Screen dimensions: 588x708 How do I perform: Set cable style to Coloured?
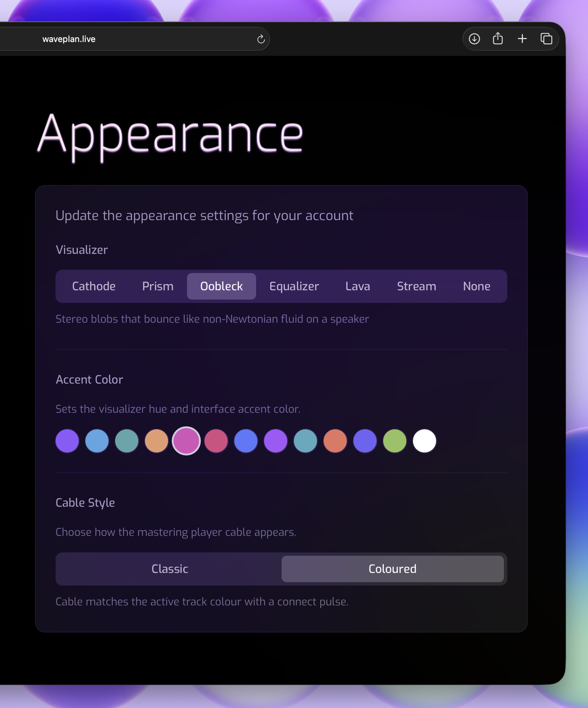(392, 569)
